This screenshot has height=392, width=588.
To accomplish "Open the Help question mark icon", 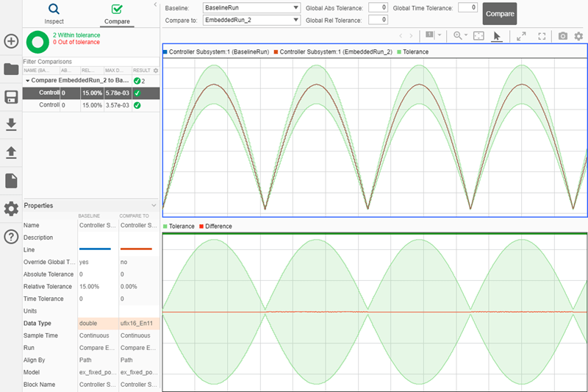I will click(11, 236).
